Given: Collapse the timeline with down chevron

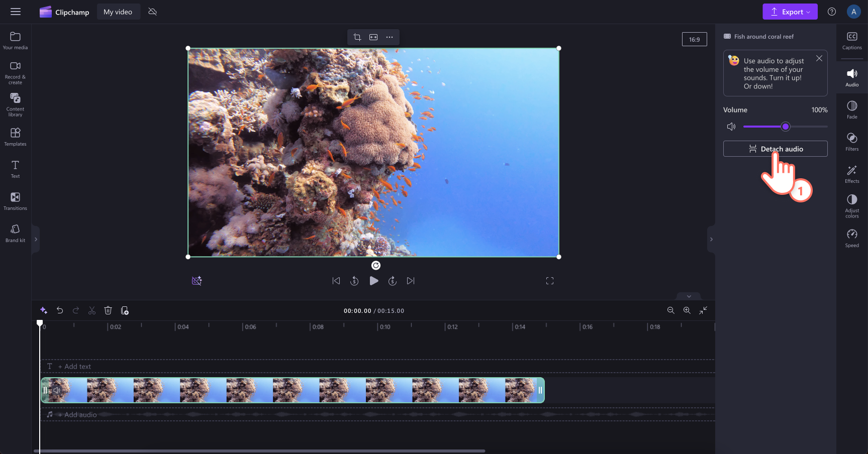Looking at the screenshot, I should pyautogui.click(x=689, y=296).
